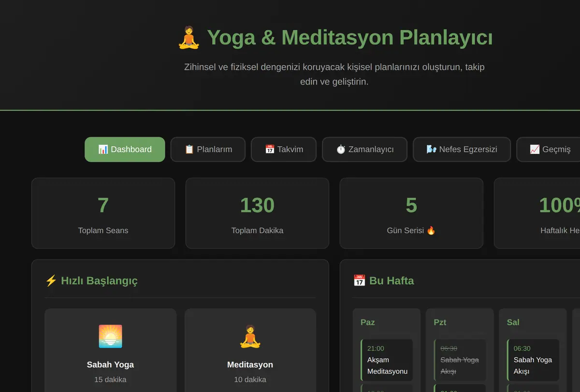Start the Meditasyon 10 dakika quick card
The width and height of the screenshot is (580, 392).
click(250, 350)
